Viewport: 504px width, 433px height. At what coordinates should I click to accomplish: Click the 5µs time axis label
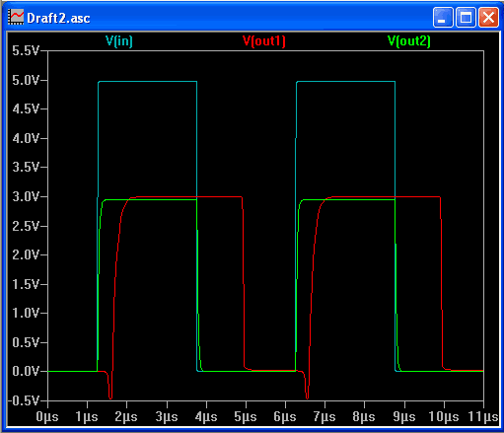click(x=246, y=417)
